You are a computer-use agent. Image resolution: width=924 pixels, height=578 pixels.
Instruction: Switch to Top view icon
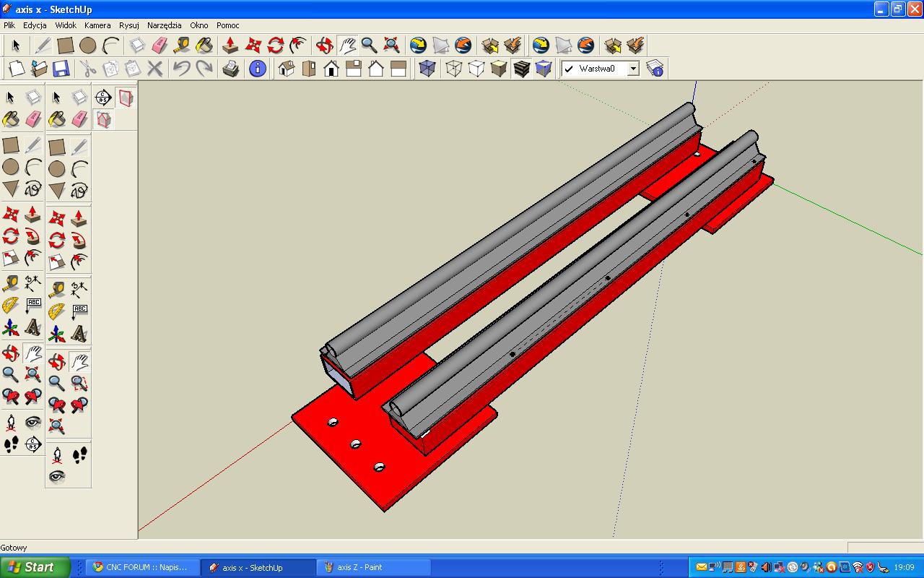point(309,69)
